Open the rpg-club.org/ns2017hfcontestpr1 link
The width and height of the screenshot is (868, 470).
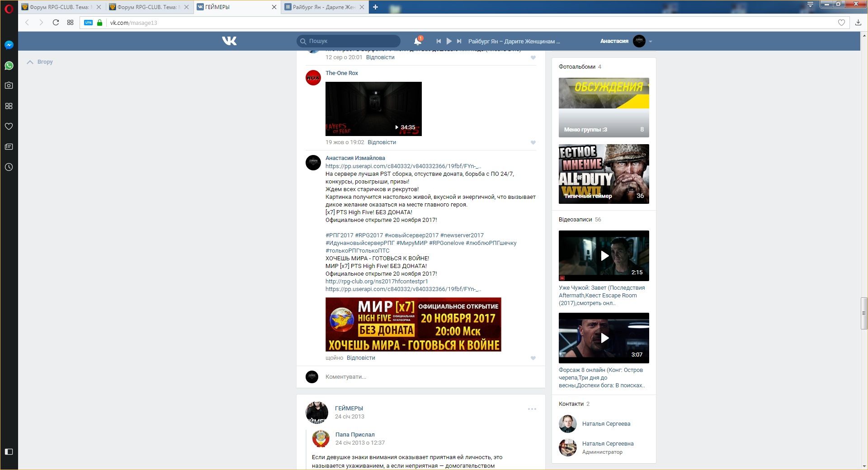click(377, 282)
